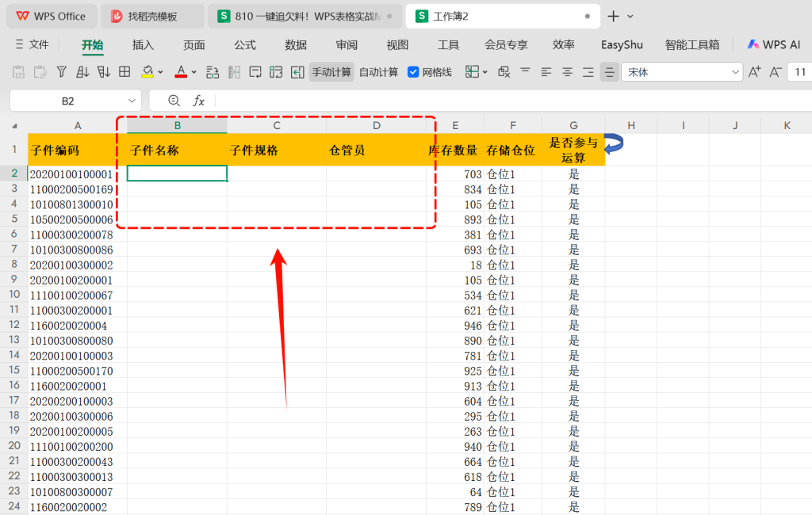Click the grid borders icon
812x515 pixels.
click(124, 72)
